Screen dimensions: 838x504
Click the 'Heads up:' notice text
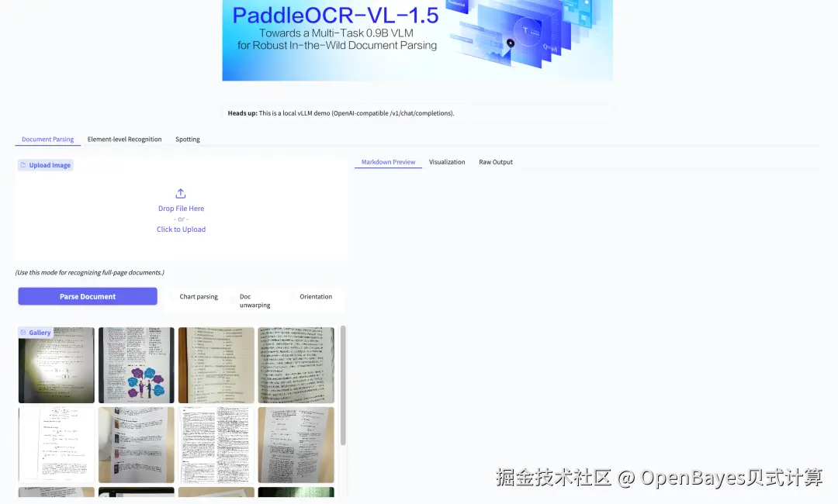341,113
